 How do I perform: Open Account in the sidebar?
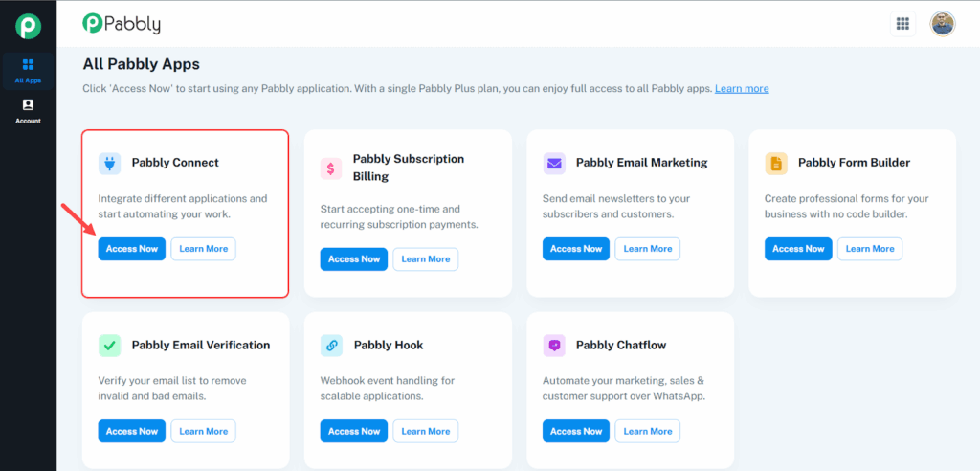click(28, 112)
